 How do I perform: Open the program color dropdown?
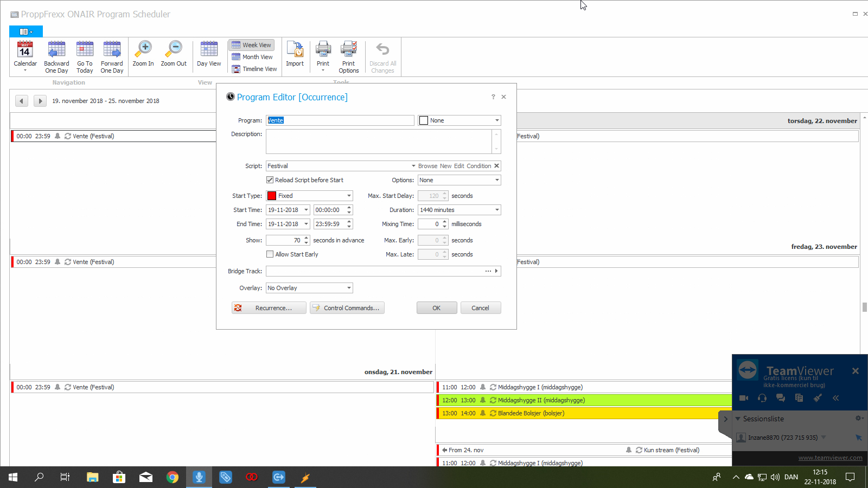click(x=497, y=120)
